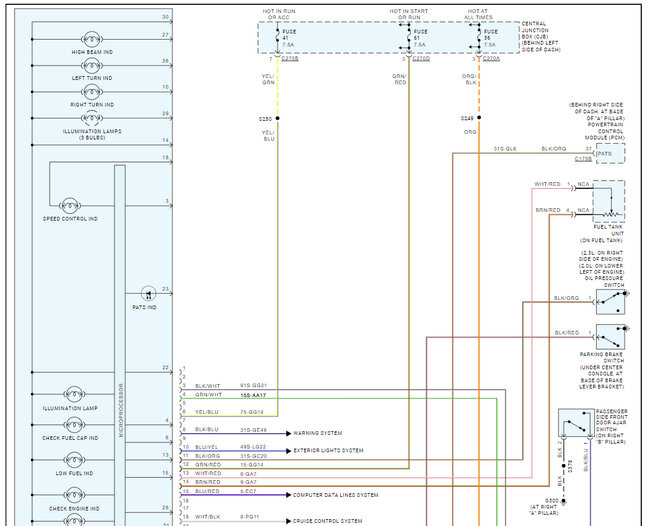
Task: Click the Speed Control Ind lamp symbol
Action: pos(70,206)
